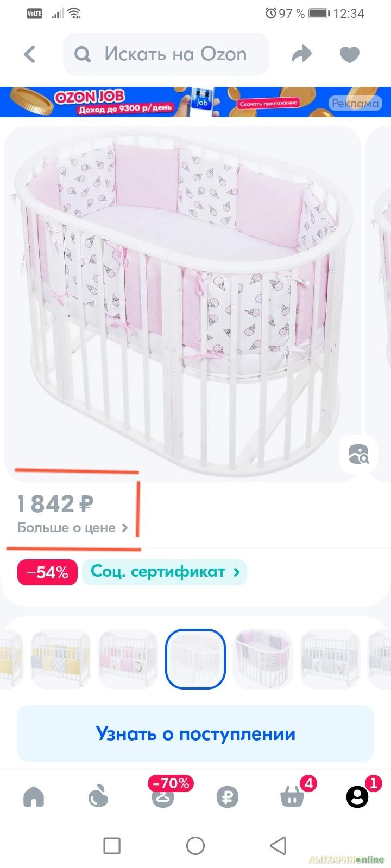
Task: Tap the Искать на Ozon search field
Action: tap(166, 54)
